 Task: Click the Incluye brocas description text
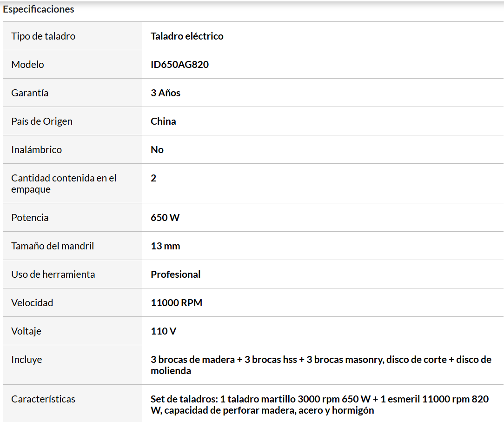tap(321, 365)
